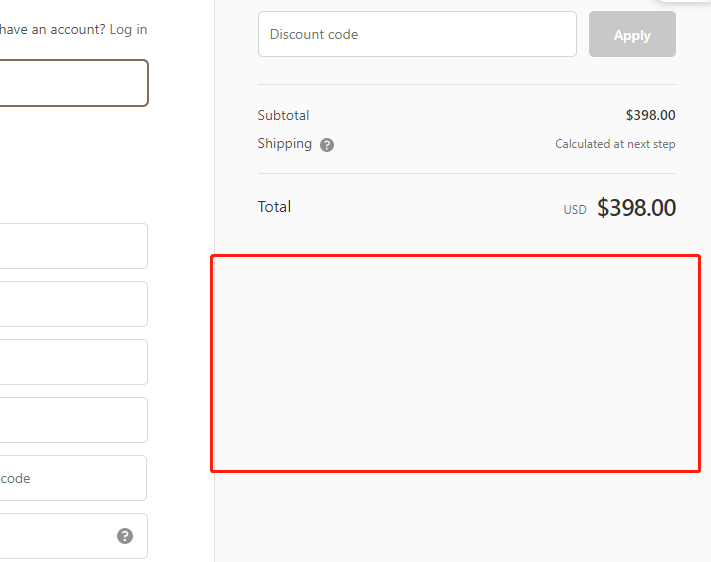Click the Shipping label text
This screenshot has width=711, height=562.
(x=284, y=144)
